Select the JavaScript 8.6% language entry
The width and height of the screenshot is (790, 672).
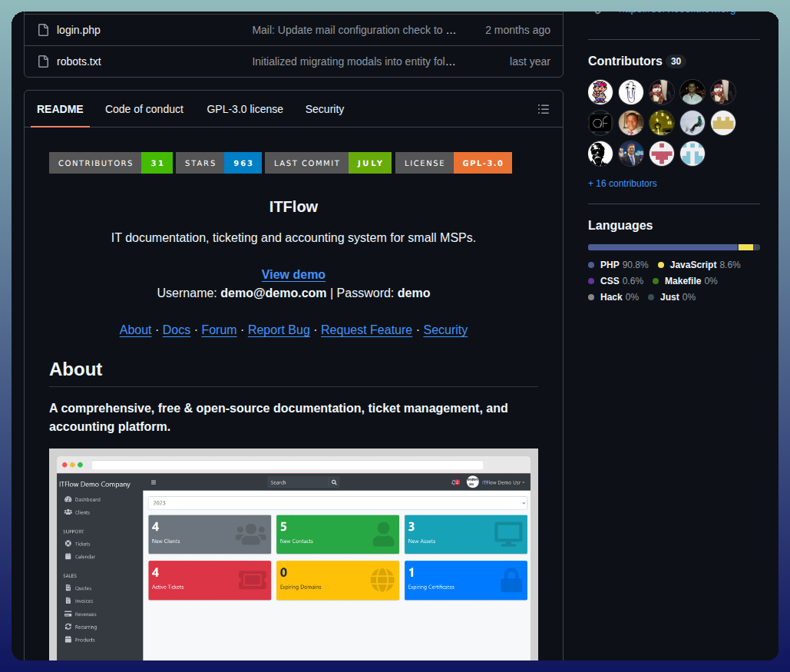699,265
